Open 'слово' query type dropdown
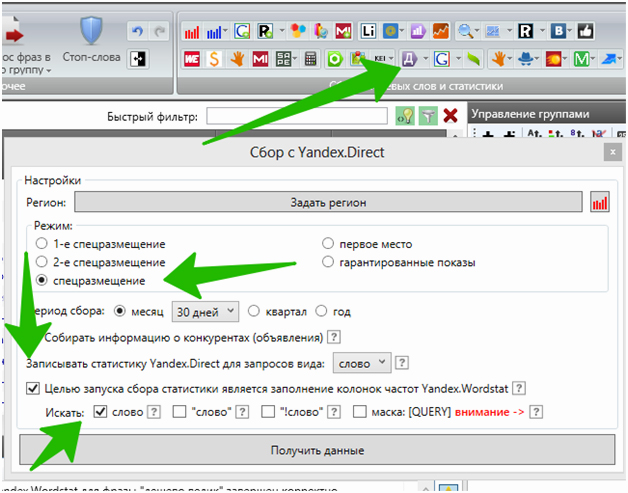This screenshot has height=493, width=628. pos(362,363)
